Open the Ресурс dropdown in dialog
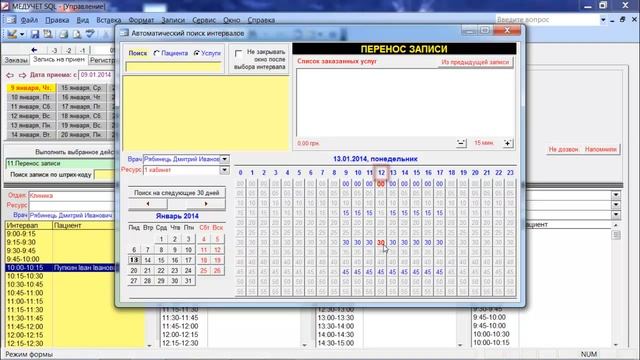 [x=224, y=170]
